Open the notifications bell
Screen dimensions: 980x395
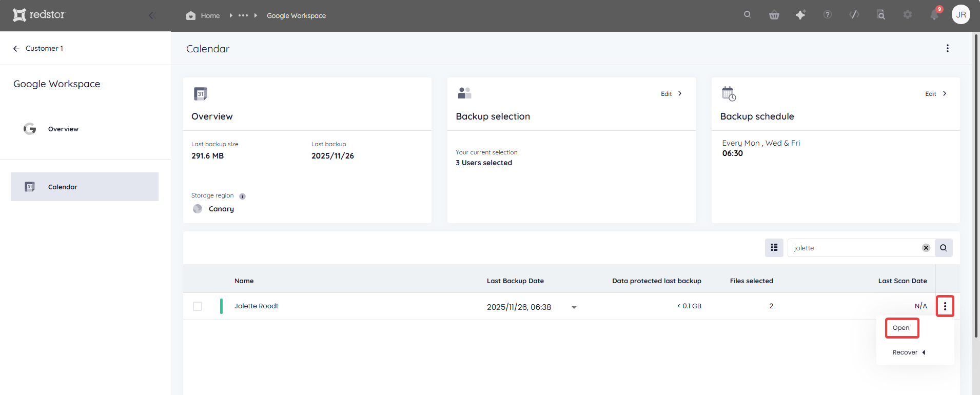click(x=934, y=15)
